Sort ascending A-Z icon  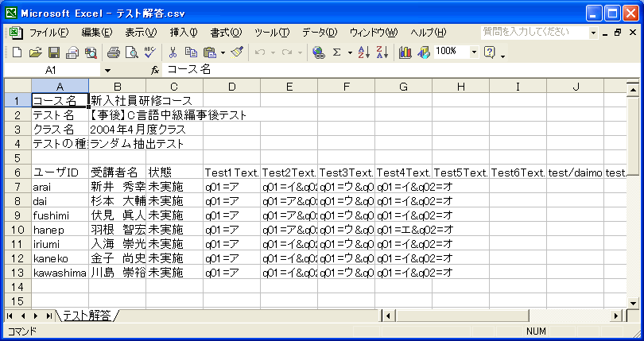[x=364, y=52]
